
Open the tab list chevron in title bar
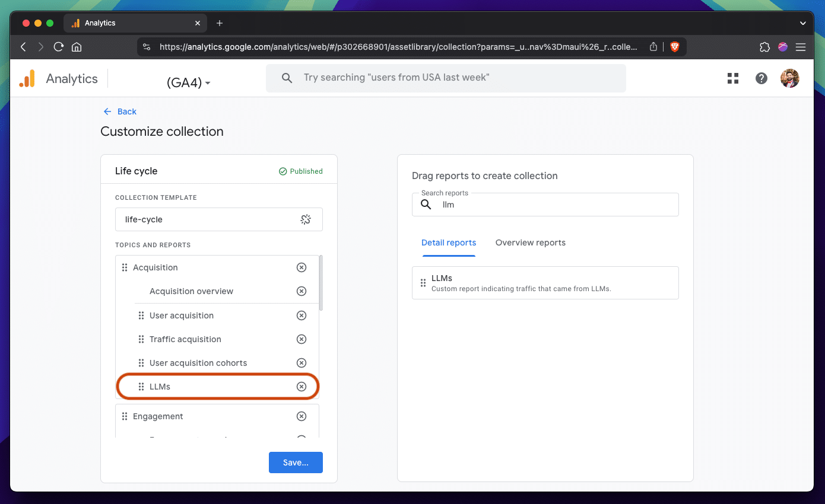pos(802,23)
